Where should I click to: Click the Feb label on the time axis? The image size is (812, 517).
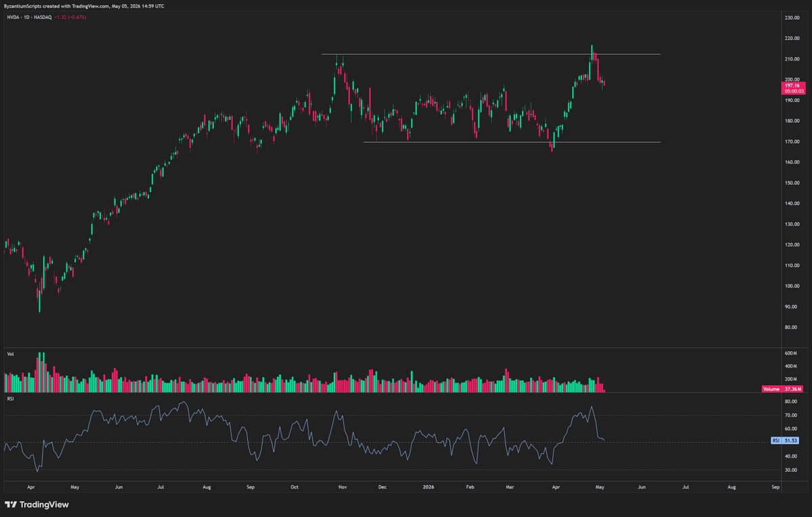[470, 487]
